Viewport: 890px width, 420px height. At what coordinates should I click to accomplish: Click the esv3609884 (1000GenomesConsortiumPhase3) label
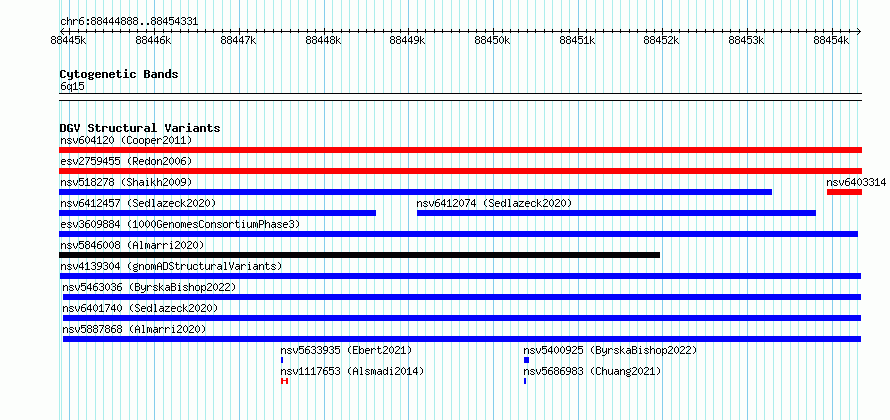180,224
